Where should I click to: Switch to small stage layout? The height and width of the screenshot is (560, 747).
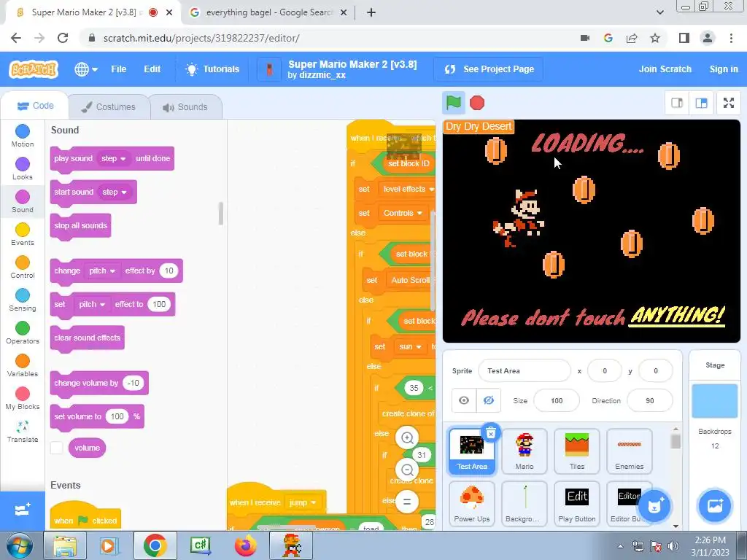[x=677, y=103]
